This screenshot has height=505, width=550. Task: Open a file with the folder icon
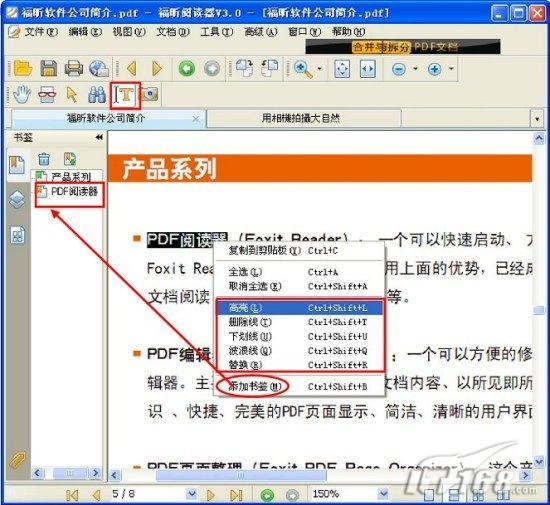[x=23, y=68]
